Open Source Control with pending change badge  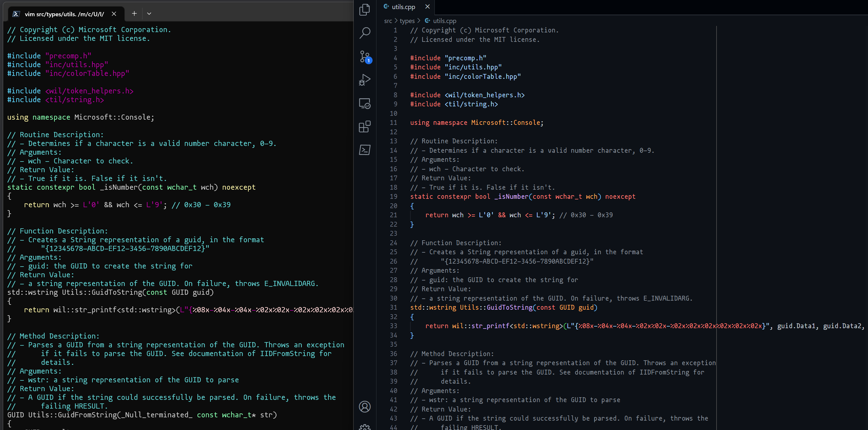364,56
